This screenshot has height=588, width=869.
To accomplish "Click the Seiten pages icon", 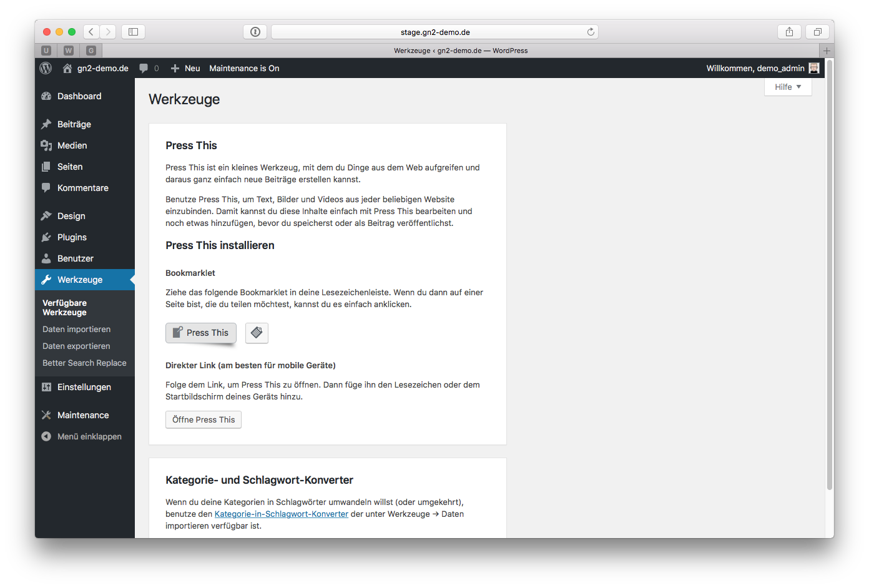I will (46, 167).
